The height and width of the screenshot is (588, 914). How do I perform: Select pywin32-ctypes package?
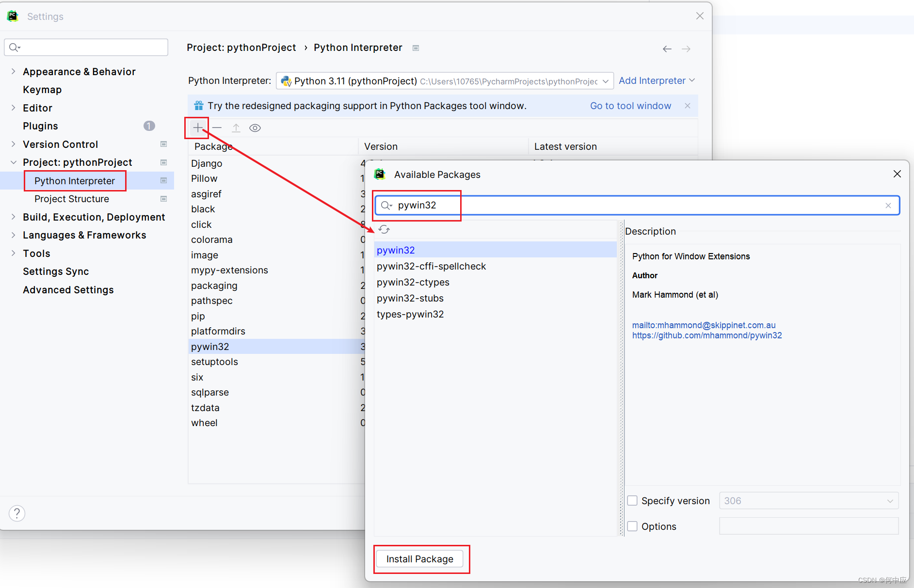[495, 282]
